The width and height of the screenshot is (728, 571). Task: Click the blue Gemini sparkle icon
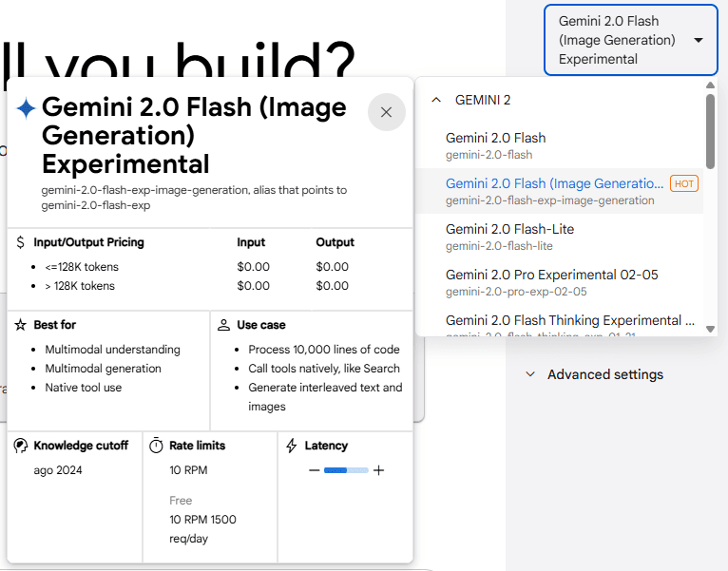26,107
